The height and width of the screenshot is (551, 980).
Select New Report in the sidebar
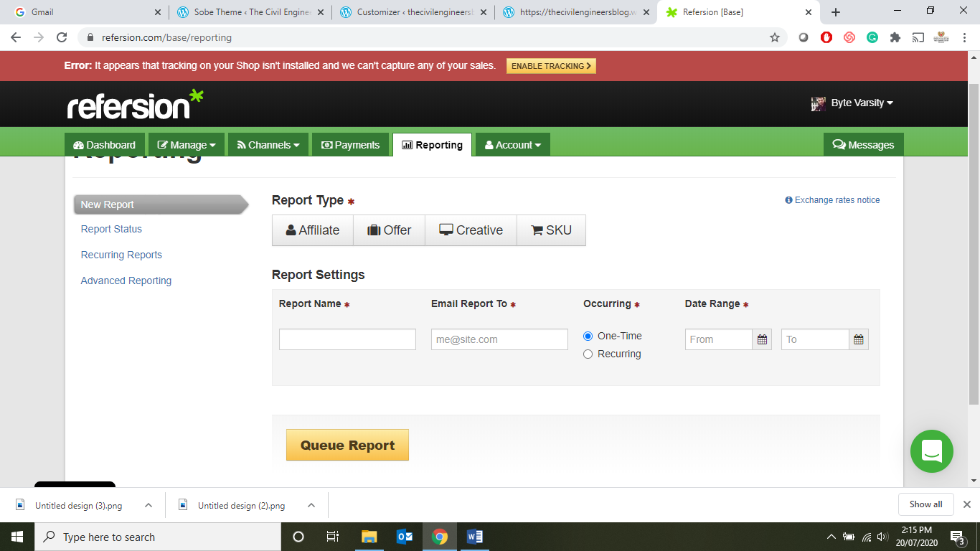[x=161, y=204]
